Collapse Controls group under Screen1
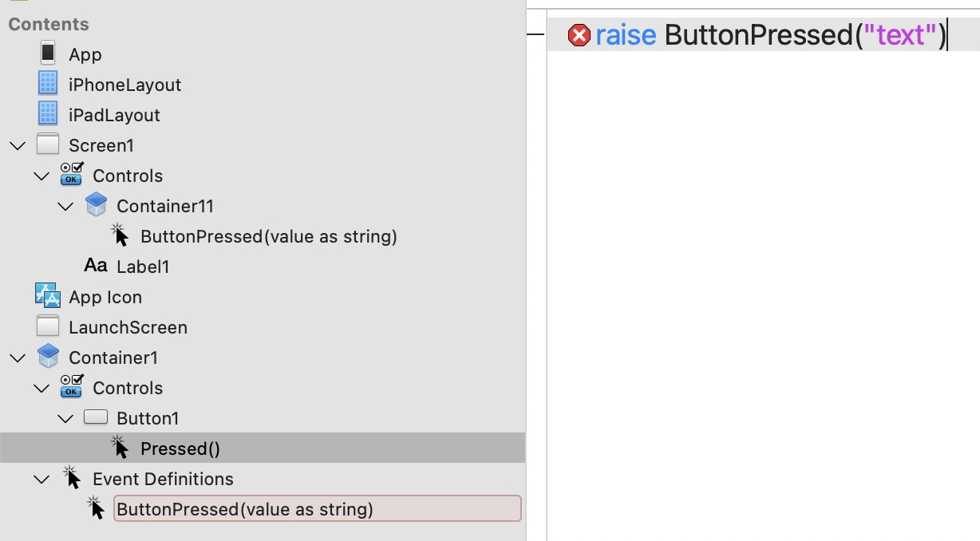This screenshot has height=541, width=980. (x=41, y=176)
